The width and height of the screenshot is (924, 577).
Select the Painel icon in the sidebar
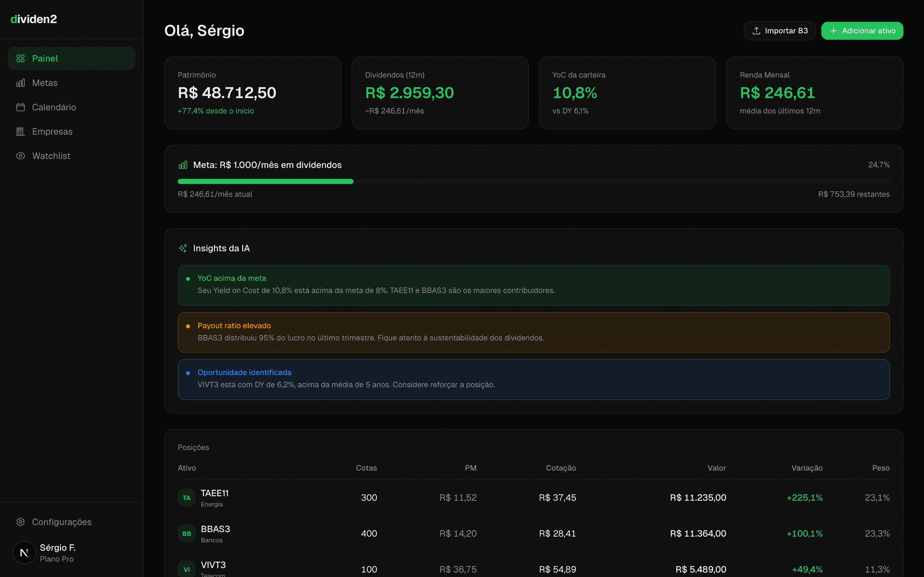pos(20,58)
